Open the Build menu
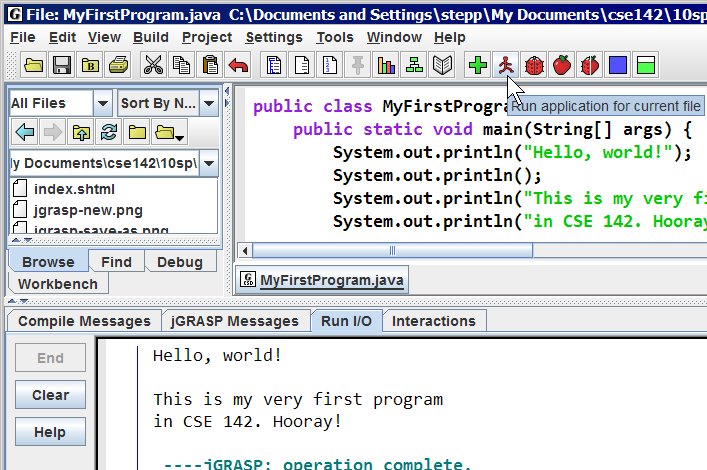Viewport: 707px width, 470px height. 150,37
